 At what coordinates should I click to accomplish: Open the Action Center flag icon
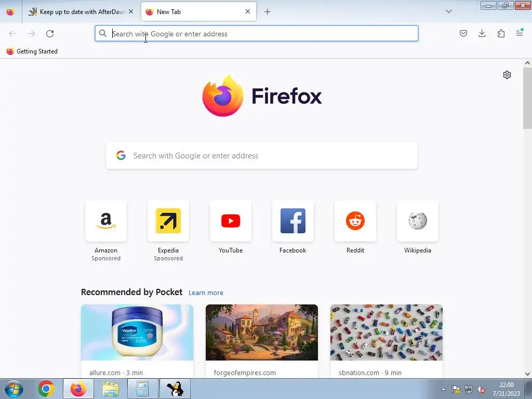pos(456,389)
